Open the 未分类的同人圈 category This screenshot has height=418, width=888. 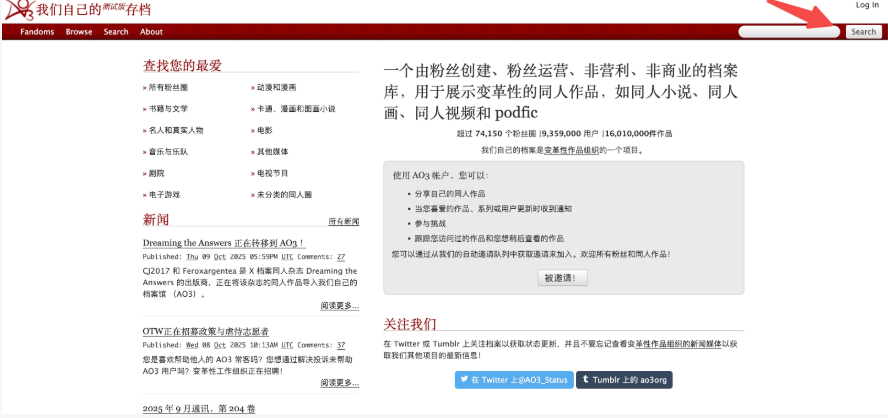pyautogui.click(x=284, y=195)
